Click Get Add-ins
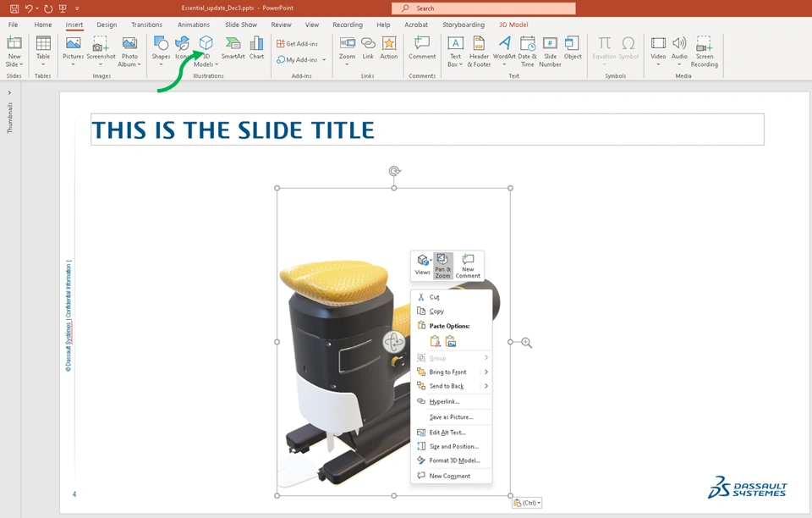This screenshot has width=812, height=518. coord(297,44)
